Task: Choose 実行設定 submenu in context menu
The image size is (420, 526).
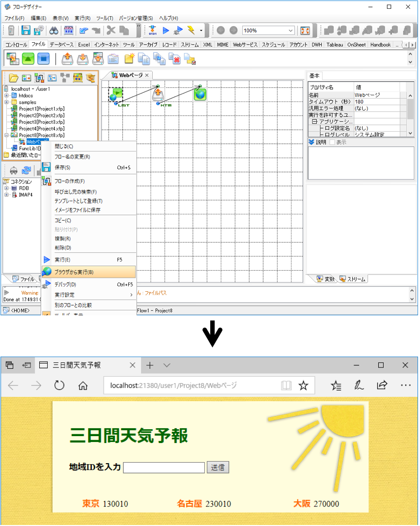Action: point(89,295)
